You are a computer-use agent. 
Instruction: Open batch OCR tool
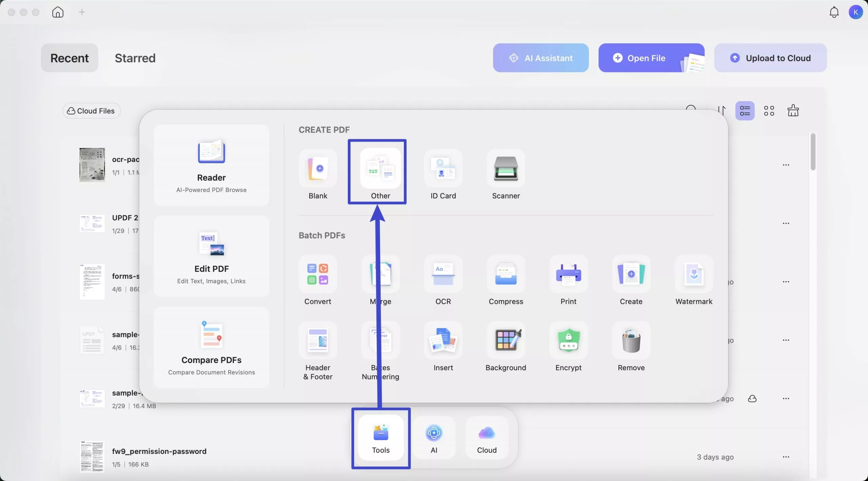(443, 274)
